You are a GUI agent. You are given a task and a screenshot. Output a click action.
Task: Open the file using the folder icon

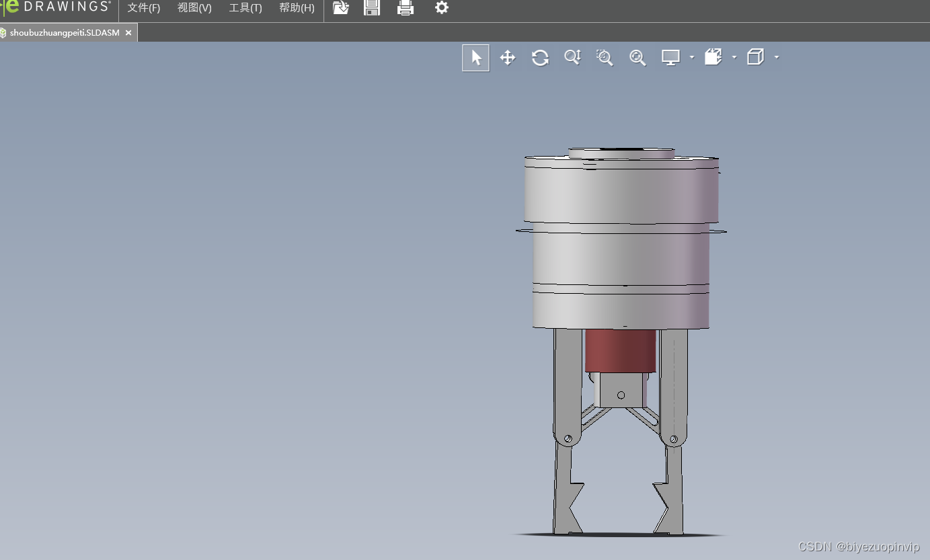341,8
